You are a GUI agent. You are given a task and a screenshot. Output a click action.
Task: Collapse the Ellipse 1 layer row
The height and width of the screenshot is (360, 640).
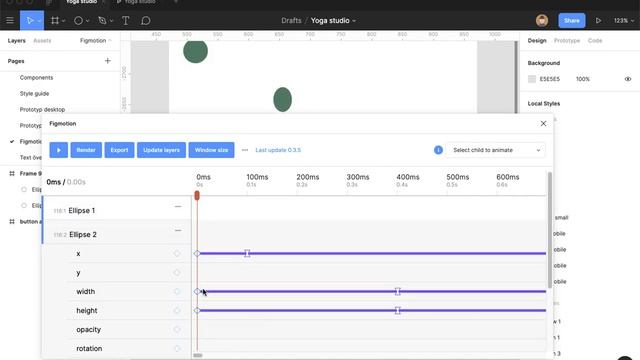[x=178, y=207]
